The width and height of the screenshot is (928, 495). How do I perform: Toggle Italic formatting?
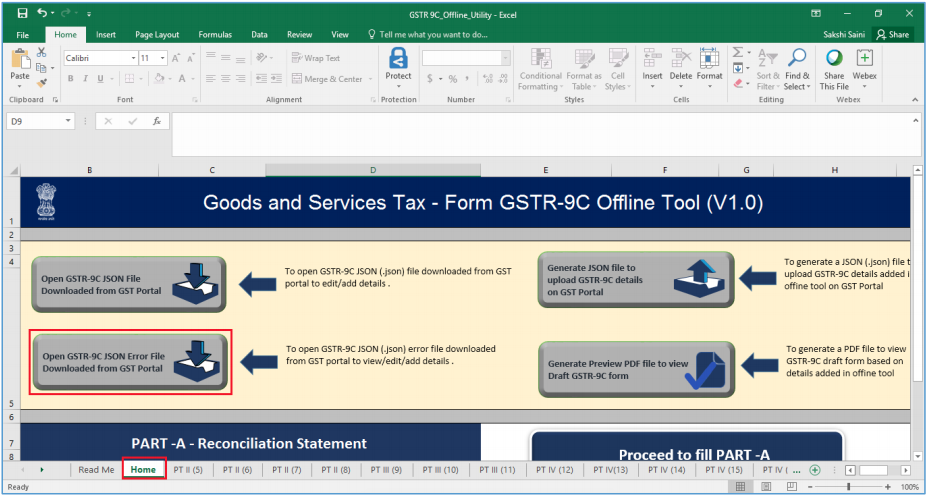click(85, 79)
